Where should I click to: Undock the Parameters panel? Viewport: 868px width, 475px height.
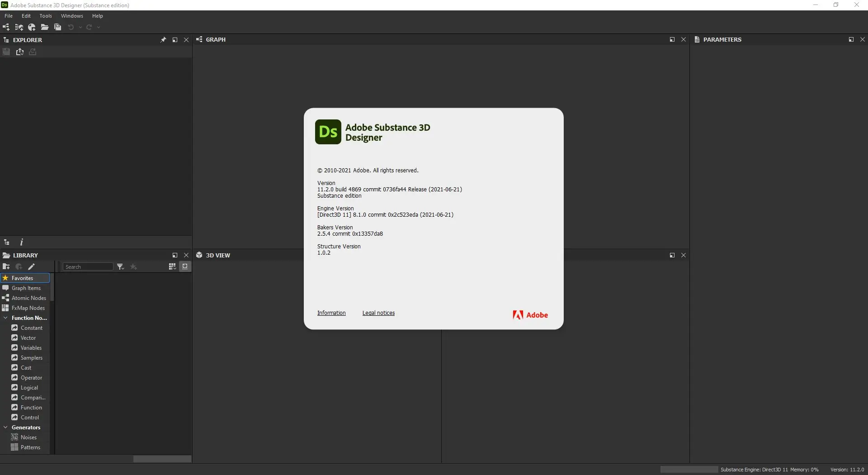point(851,40)
